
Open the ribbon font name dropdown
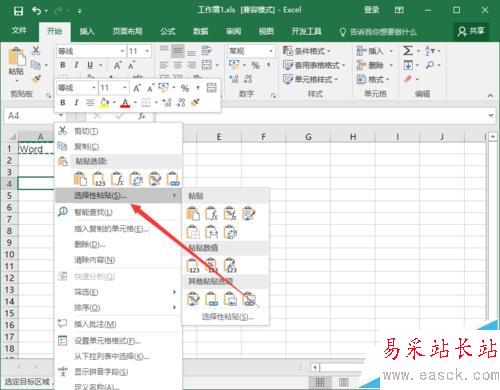[122, 51]
